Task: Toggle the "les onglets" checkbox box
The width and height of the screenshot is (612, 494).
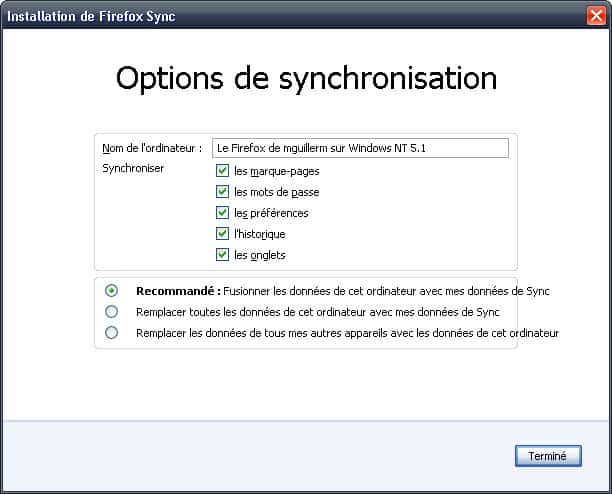Action: click(222, 255)
